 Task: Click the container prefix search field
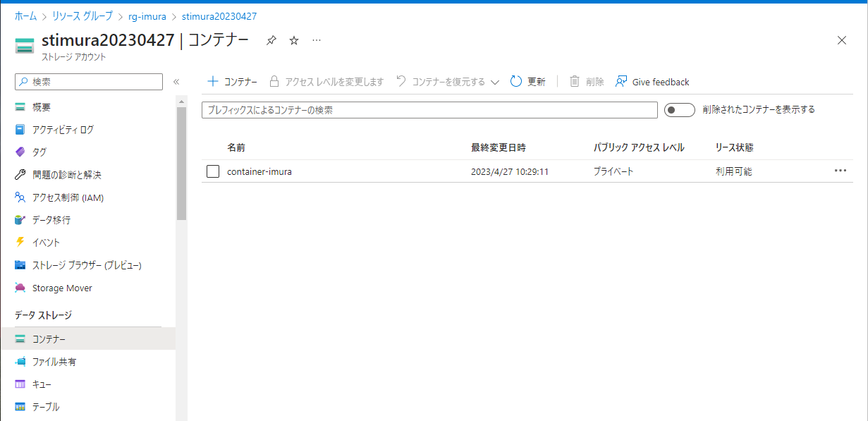coord(429,110)
